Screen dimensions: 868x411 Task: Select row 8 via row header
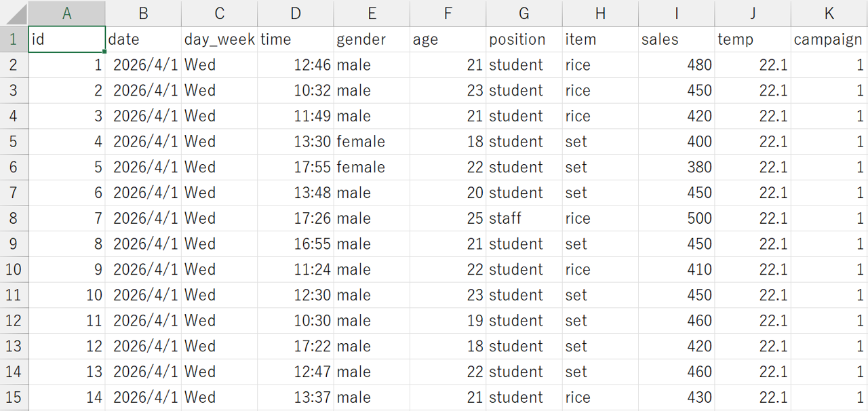coord(14,218)
